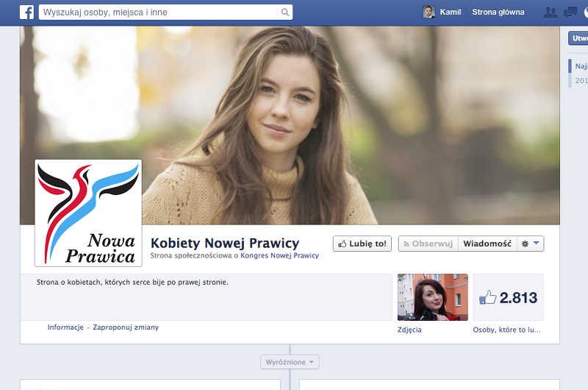588x390 pixels.
Task: Click the Nowa Prawica profile logo
Action: (x=88, y=213)
